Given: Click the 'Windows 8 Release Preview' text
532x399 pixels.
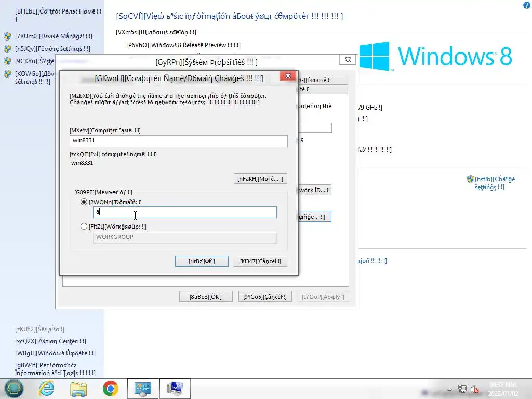Looking at the screenshot, I should [x=183, y=45].
